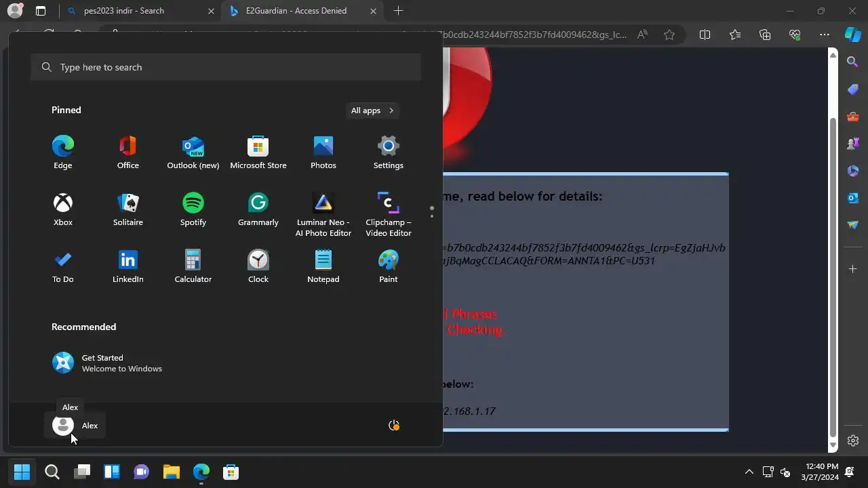Open Outlook in the Edge sidebar
The width and height of the screenshot is (868, 488).
[853, 198]
